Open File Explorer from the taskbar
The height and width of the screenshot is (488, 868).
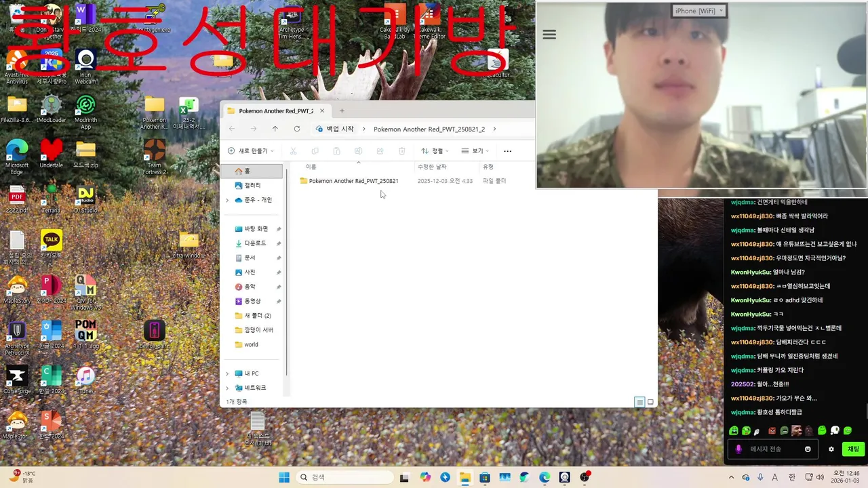pyautogui.click(x=465, y=477)
